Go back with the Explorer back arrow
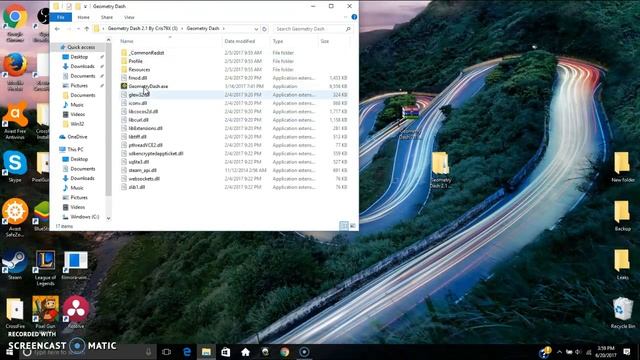The width and height of the screenshot is (640, 360). coord(57,29)
